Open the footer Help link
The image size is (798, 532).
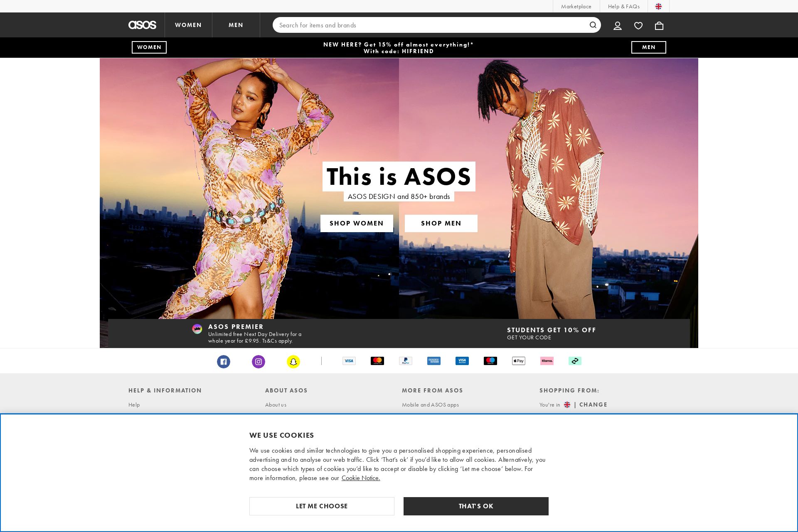[134, 405]
